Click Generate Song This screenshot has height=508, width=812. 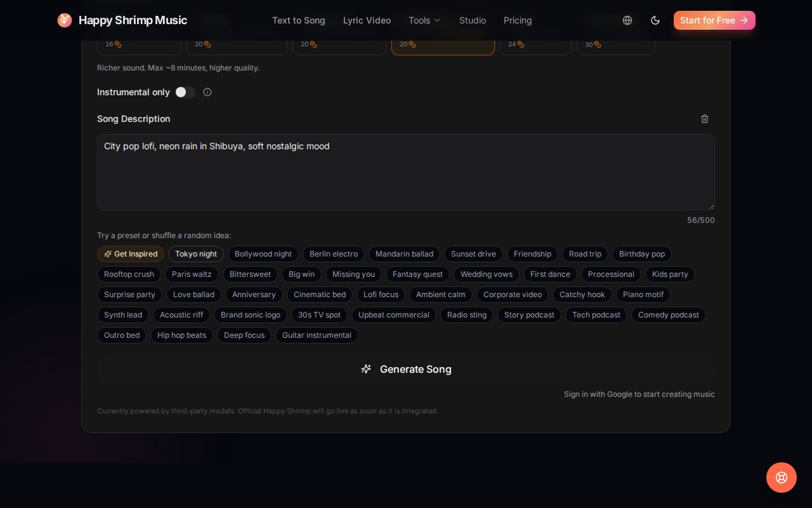pyautogui.click(x=406, y=369)
